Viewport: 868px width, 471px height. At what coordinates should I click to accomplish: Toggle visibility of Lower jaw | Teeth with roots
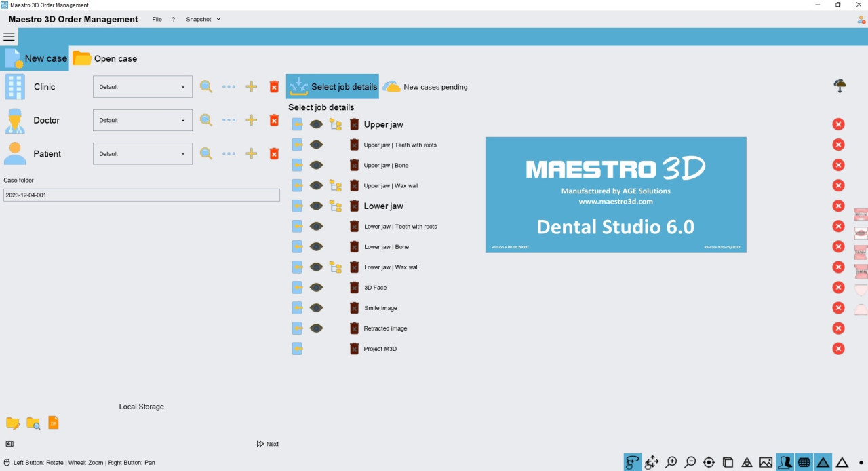(316, 226)
